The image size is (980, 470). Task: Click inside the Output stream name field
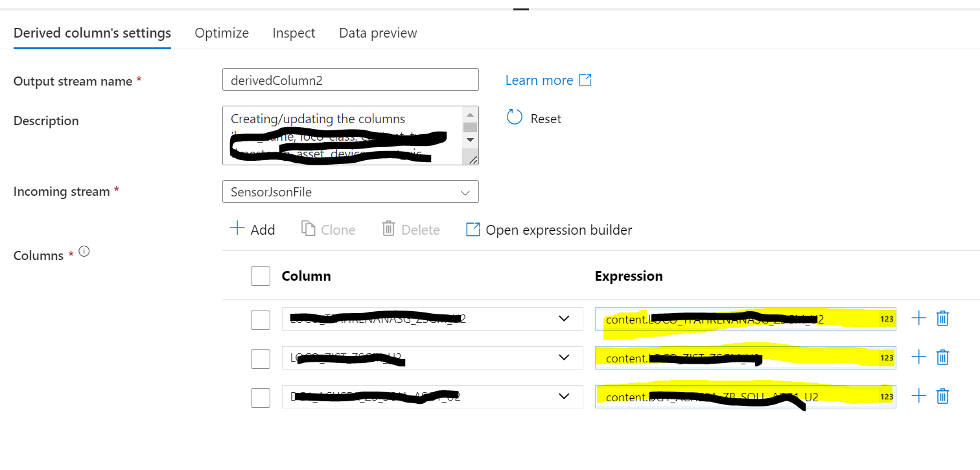point(350,80)
